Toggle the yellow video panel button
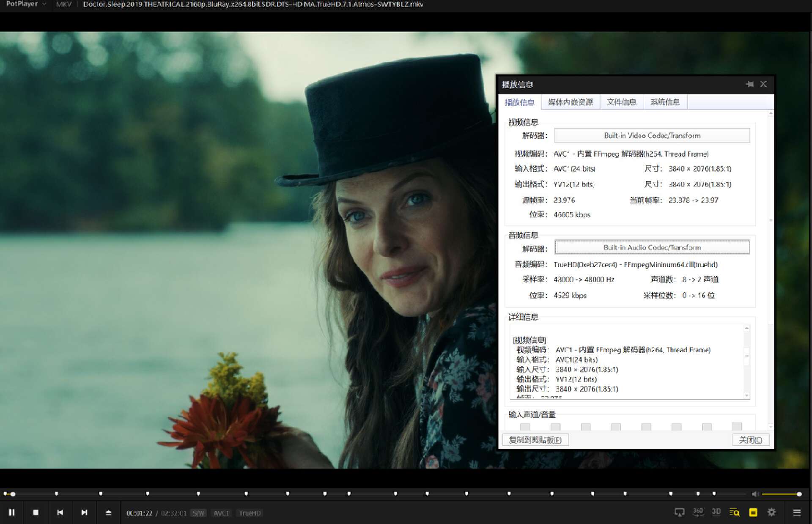This screenshot has width=812, height=524. click(753, 513)
